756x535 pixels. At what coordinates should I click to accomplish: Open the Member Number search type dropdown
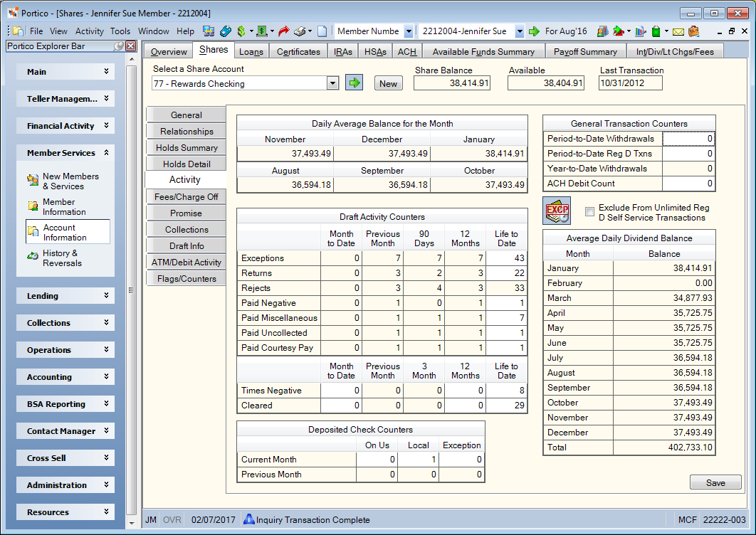point(409,31)
